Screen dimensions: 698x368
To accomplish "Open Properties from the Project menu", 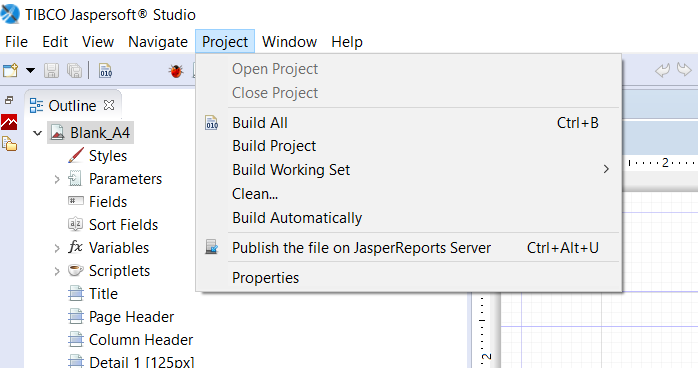I will point(409,278).
